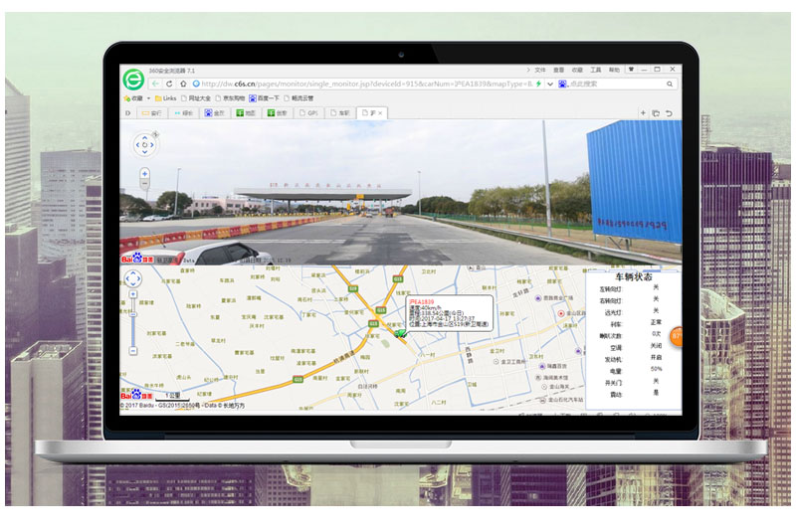796x532 pixels.
Task: Open the 京东购物 bookmark link
Action: (x=232, y=98)
